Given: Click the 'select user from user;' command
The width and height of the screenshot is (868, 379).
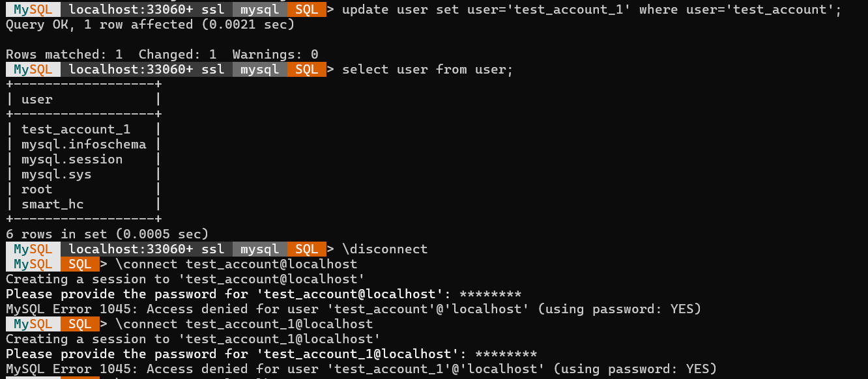Looking at the screenshot, I should pyautogui.click(x=427, y=70).
